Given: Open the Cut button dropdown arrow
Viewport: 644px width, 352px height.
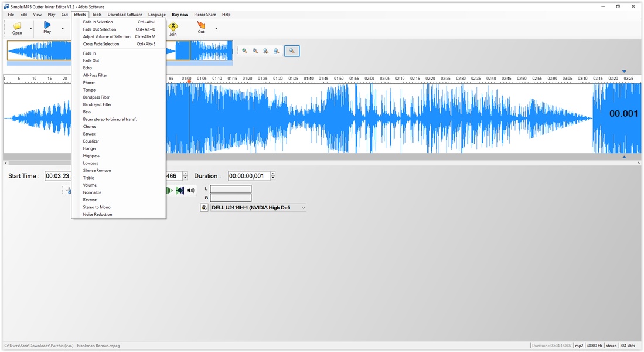Looking at the screenshot, I should click(x=216, y=29).
